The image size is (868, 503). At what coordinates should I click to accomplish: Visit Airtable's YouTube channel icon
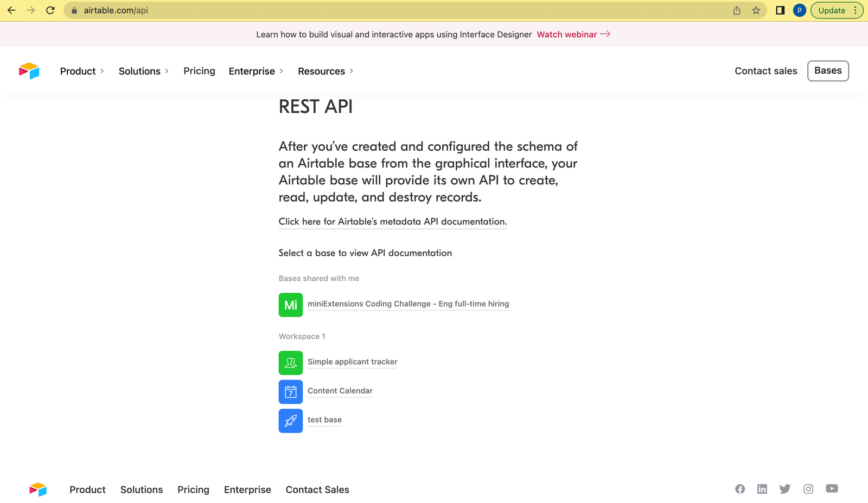[832, 488]
